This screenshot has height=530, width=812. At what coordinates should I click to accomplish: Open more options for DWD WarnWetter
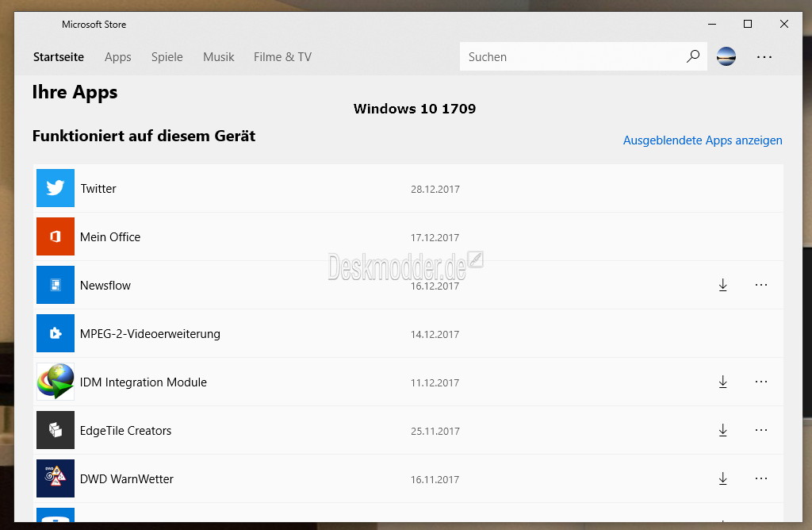[x=761, y=478]
